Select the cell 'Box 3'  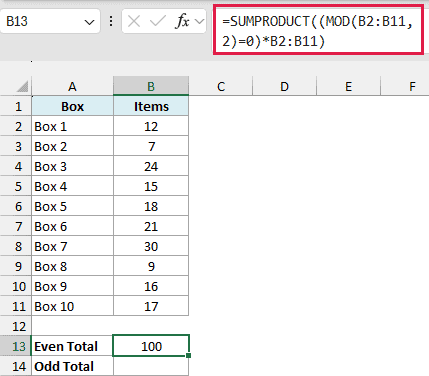point(72,167)
